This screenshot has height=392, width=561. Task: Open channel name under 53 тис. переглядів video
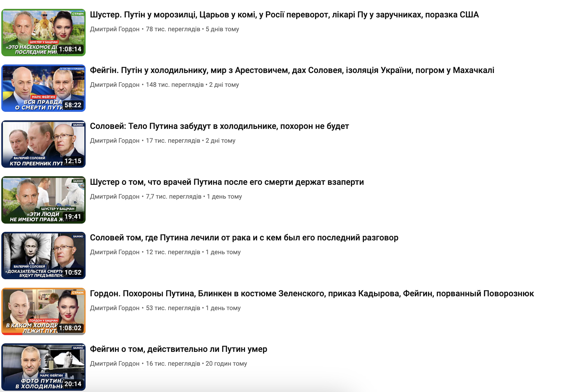coord(115,308)
